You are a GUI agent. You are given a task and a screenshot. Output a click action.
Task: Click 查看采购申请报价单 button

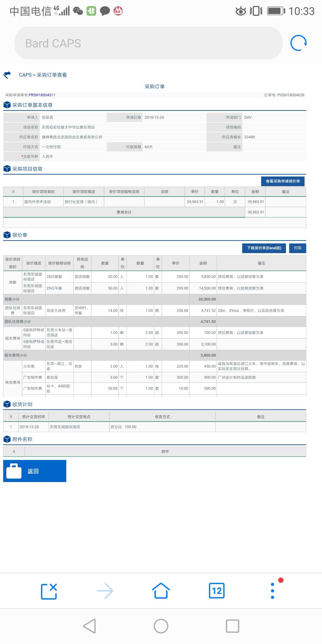click(x=283, y=181)
